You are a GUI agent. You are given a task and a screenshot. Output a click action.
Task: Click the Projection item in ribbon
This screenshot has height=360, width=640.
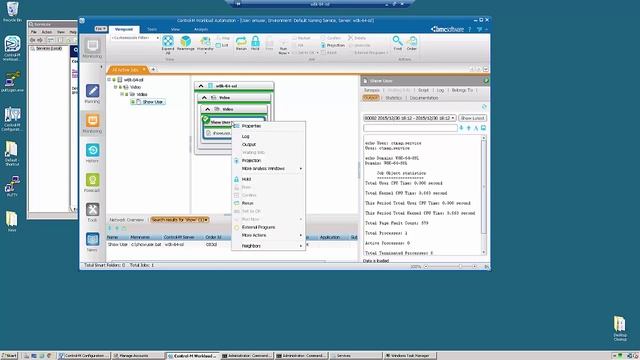333,45
